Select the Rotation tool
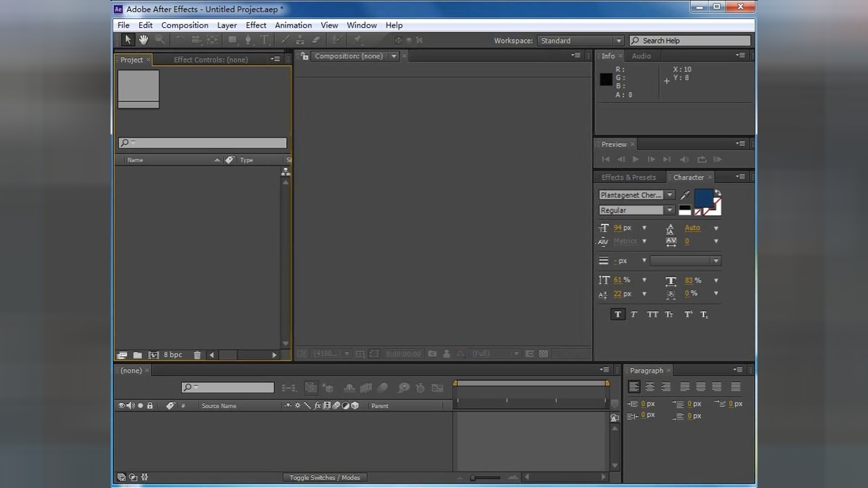The image size is (868, 488). click(180, 40)
